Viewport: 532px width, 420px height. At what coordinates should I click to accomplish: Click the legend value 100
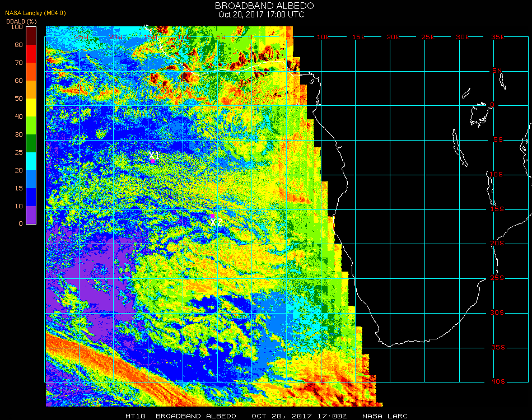[17, 27]
